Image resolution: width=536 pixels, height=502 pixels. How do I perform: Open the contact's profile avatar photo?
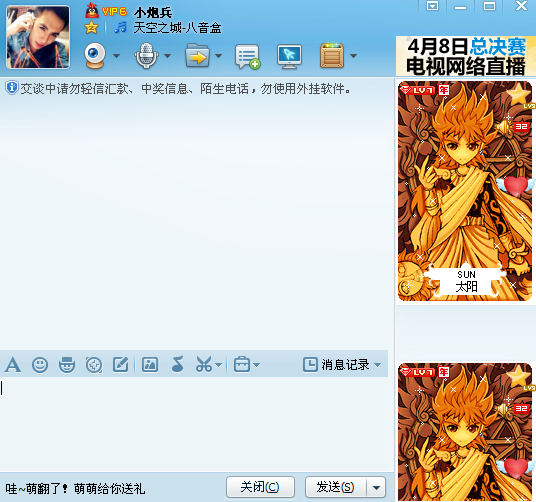[38, 37]
